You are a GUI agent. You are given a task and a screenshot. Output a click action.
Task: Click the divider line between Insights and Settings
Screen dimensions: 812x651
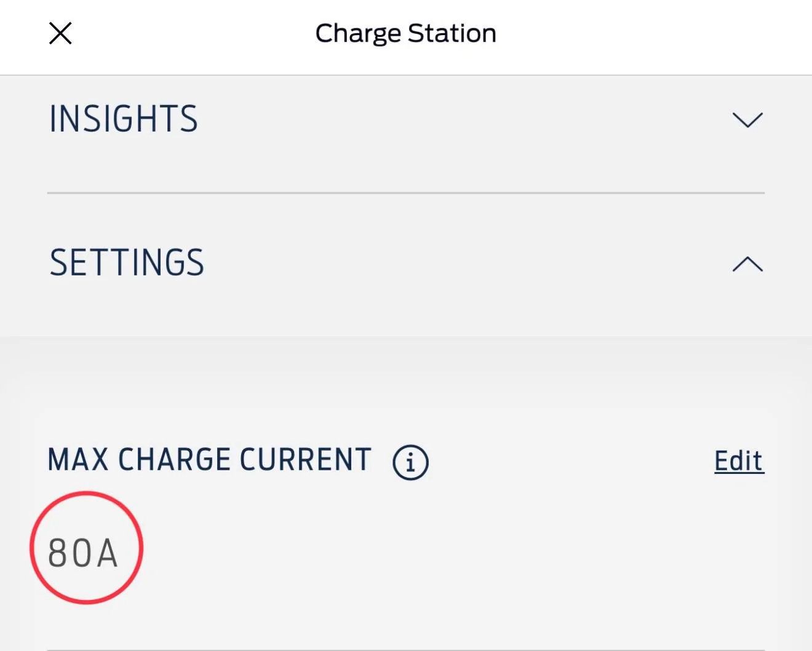[405, 193]
